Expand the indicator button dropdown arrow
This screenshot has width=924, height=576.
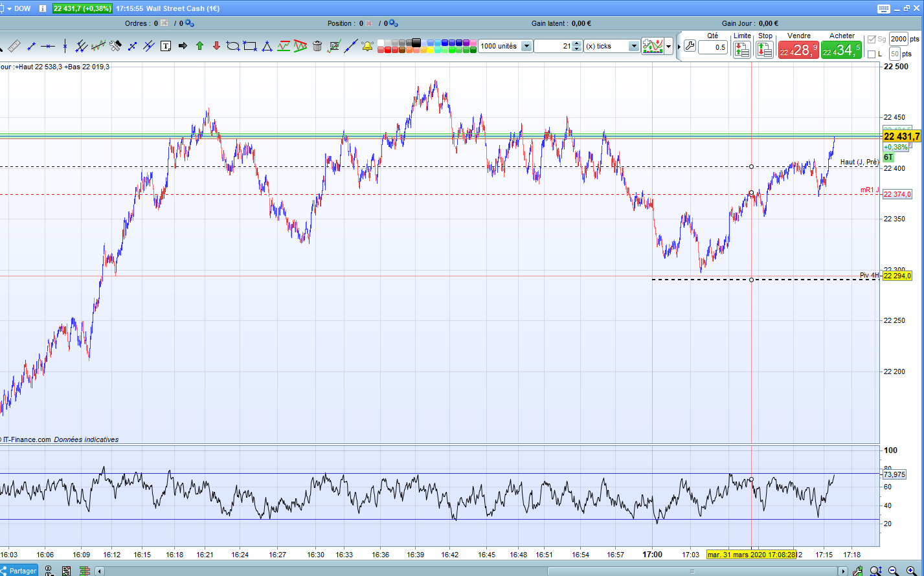click(x=669, y=47)
